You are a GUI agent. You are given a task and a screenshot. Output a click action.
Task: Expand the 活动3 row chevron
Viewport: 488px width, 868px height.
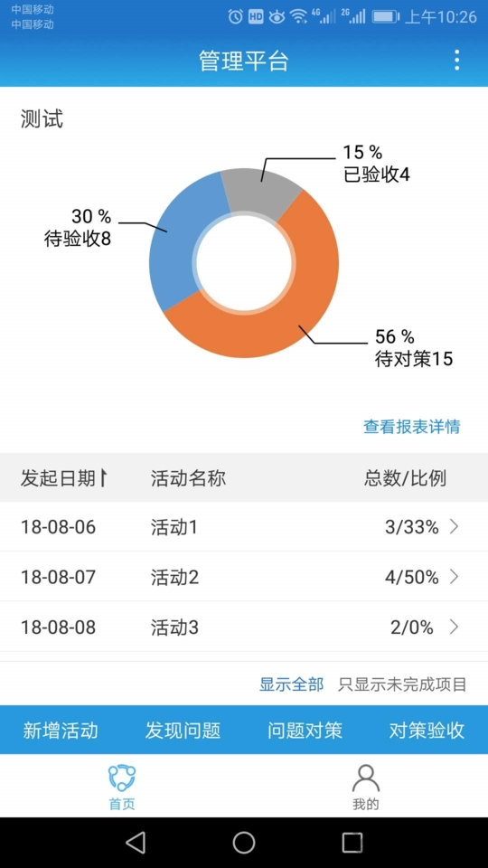point(455,627)
